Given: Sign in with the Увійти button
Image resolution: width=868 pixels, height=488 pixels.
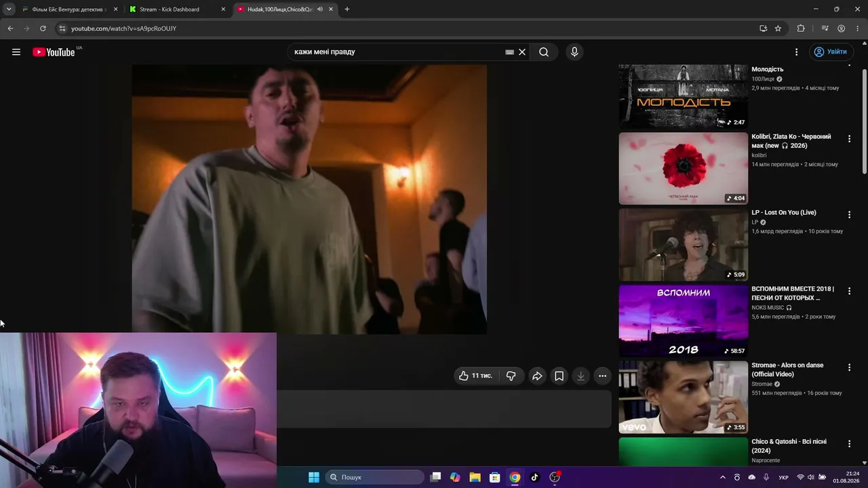Looking at the screenshot, I should pos(831,52).
